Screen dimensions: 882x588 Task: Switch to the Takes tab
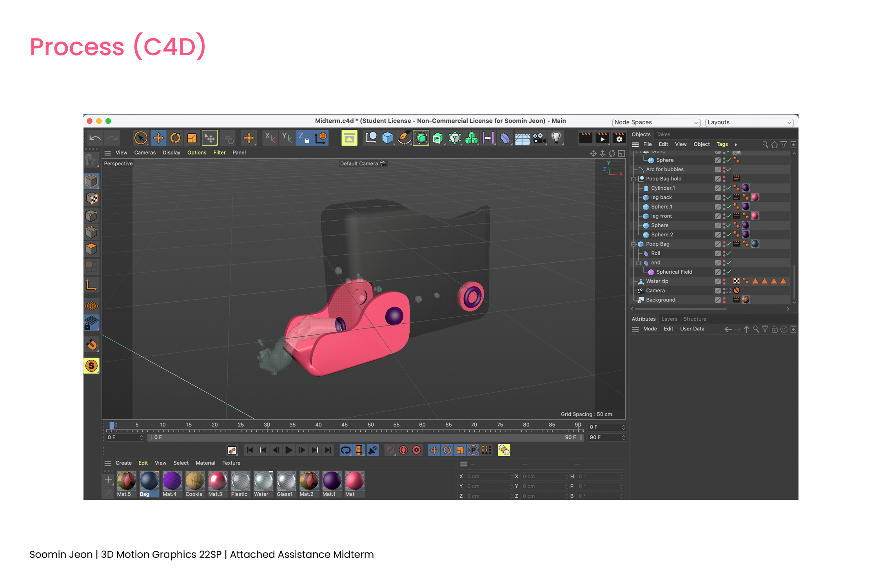[663, 134]
